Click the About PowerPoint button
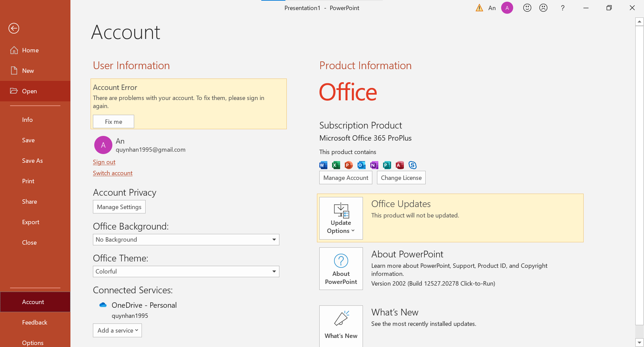This screenshot has height=347, width=644. tap(341, 268)
